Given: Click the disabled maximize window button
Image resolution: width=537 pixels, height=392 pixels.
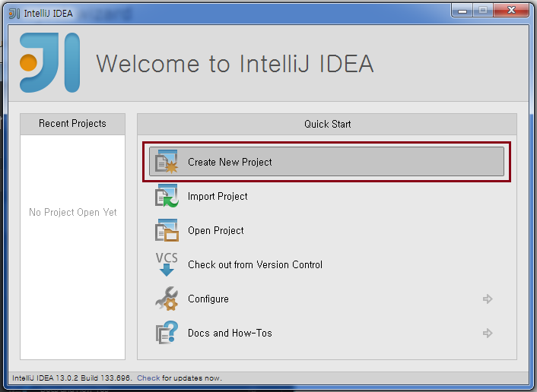Looking at the screenshot, I should pos(483,11).
